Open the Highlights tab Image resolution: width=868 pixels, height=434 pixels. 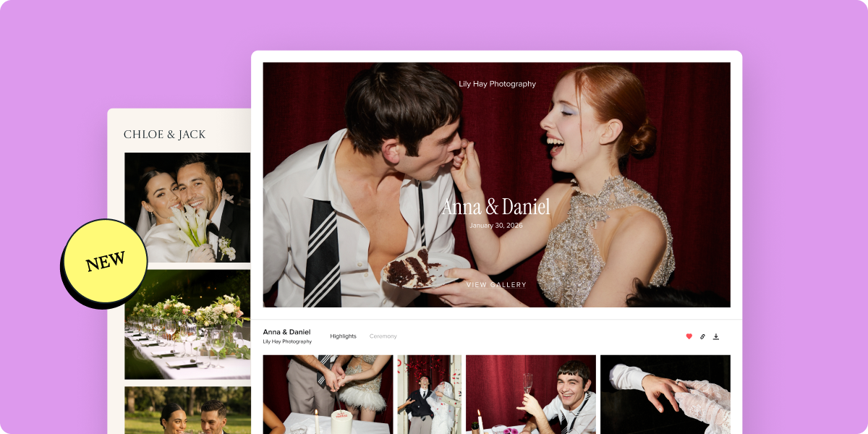(x=343, y=336)
